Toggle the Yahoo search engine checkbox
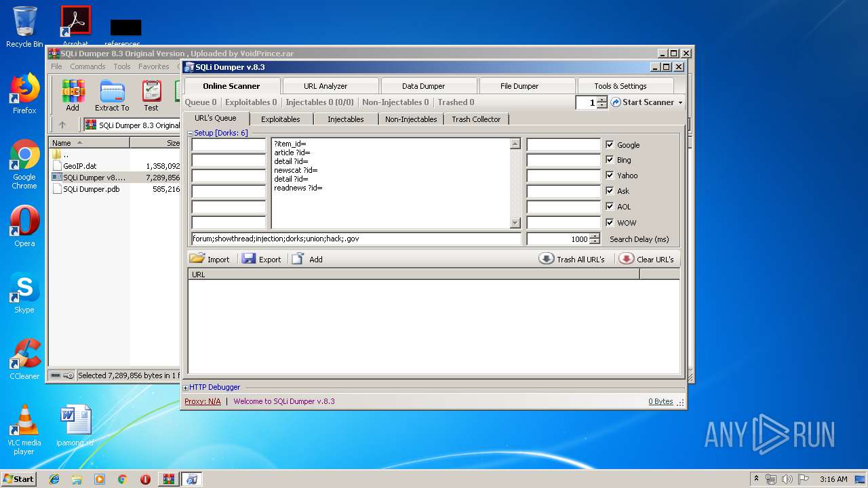868x488 pixels. coord(610,175)
